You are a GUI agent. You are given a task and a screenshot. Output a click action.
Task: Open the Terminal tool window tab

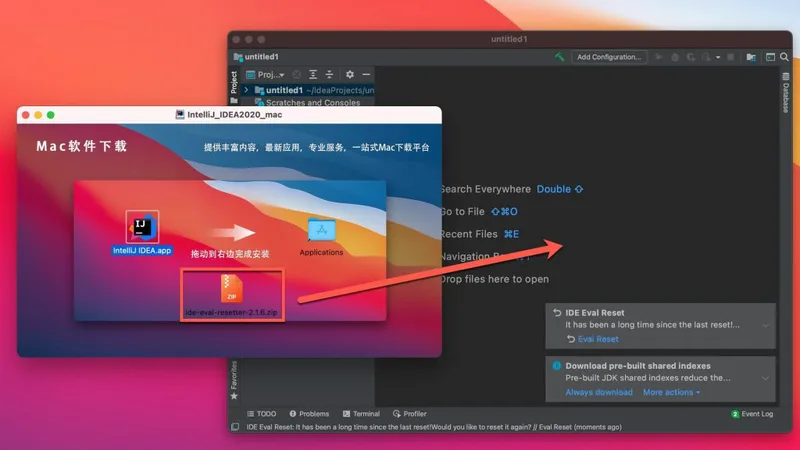pos(360,413)
